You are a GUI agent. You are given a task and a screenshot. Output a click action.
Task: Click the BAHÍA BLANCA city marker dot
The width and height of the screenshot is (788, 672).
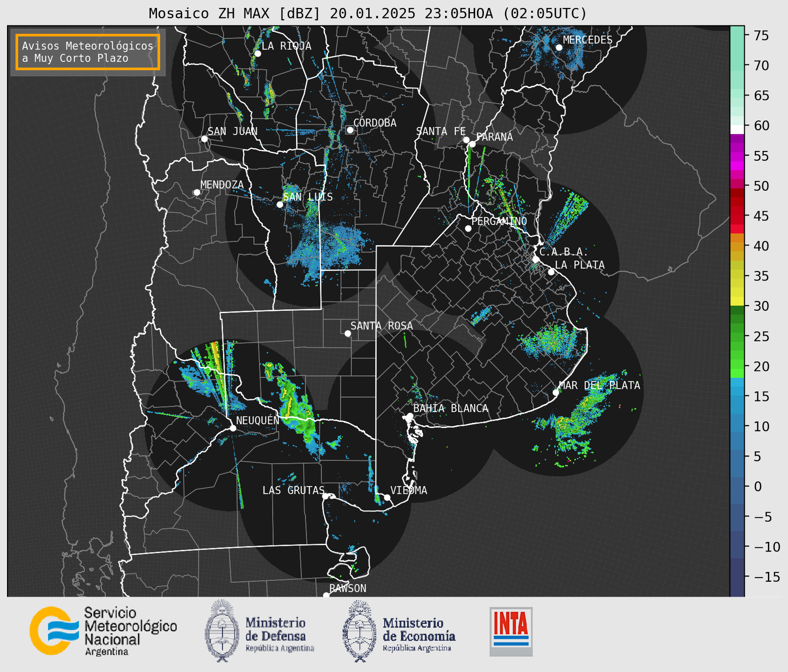(410, 416)
